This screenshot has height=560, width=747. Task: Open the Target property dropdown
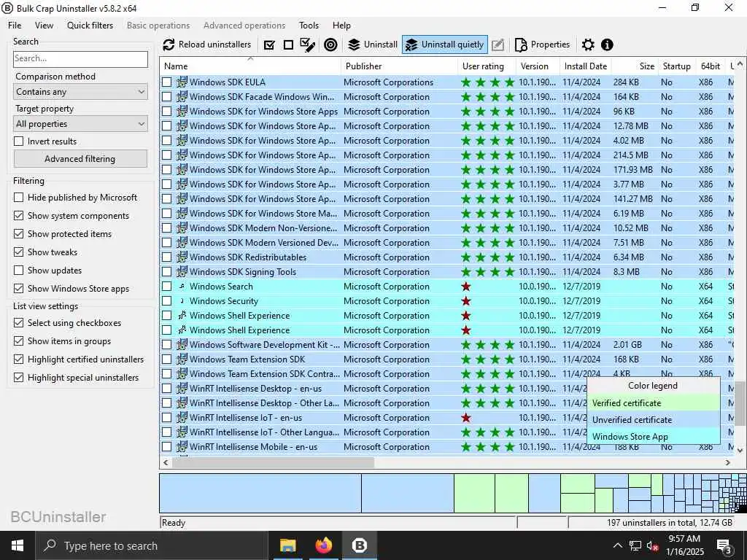click(x=80, y=124)
